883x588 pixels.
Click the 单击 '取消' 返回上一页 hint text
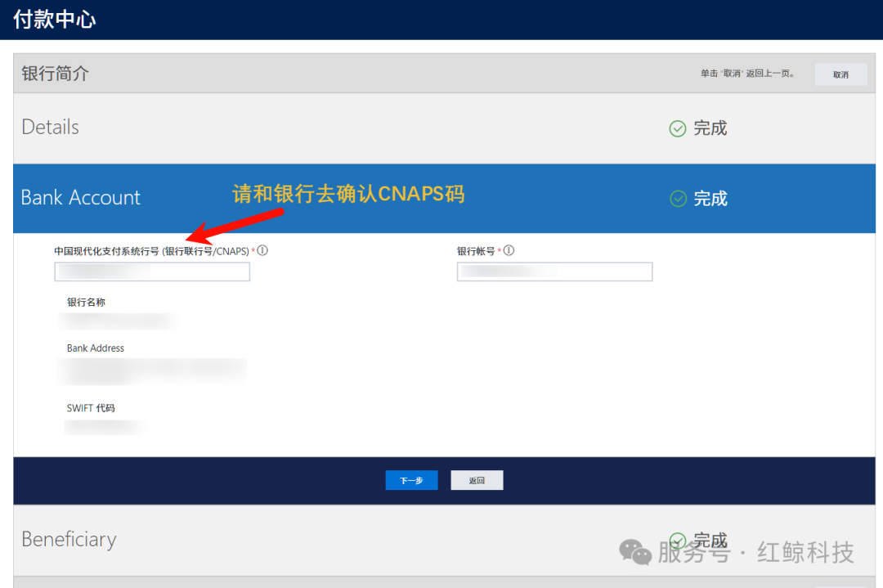[747, 74]
